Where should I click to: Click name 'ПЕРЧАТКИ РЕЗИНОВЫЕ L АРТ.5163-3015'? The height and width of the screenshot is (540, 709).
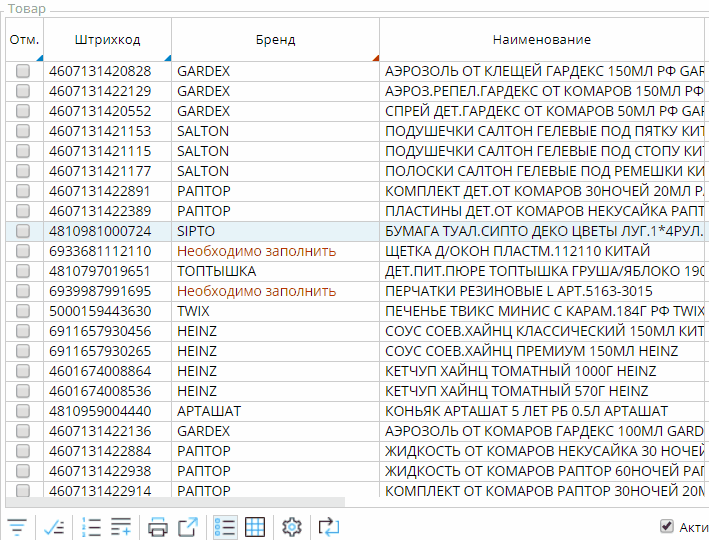pos(519,291)
